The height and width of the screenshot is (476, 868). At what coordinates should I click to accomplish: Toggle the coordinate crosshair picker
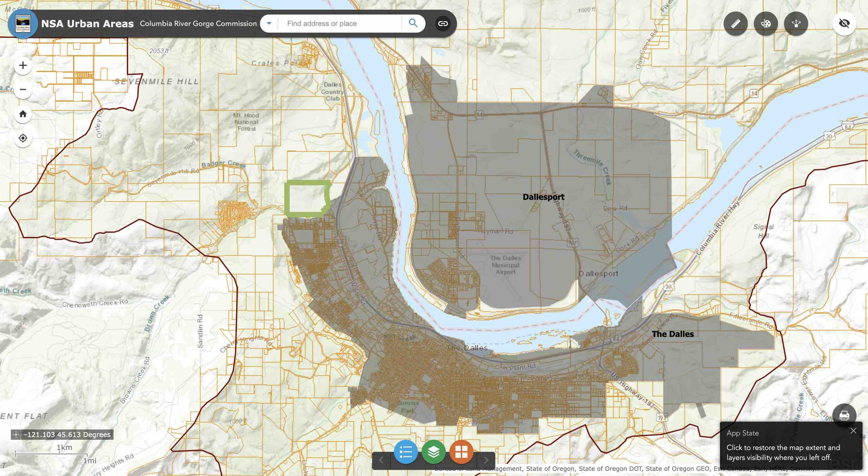tap(16, 434)
